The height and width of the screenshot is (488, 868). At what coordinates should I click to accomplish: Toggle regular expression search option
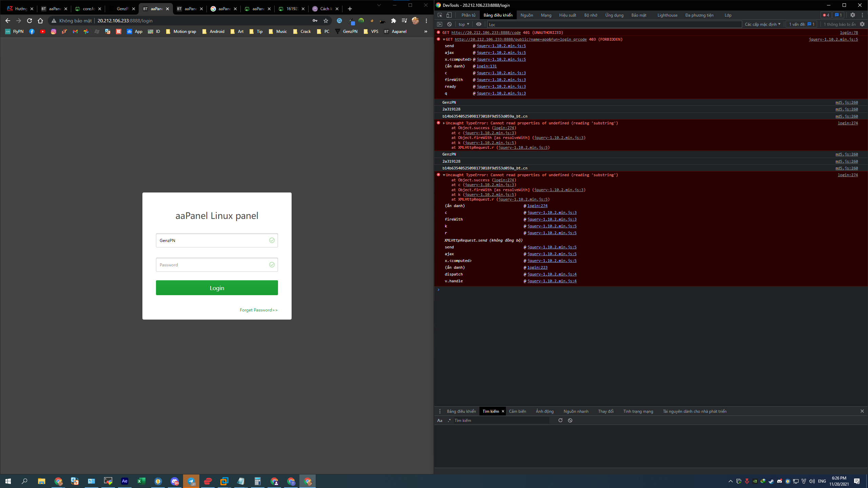pos(449,420)
